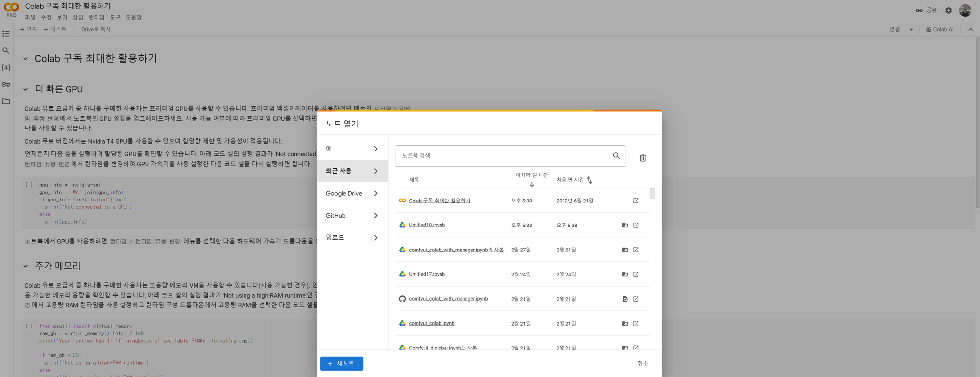
Task: Open the 수정 menu
Action: click(x=46, y=17)
